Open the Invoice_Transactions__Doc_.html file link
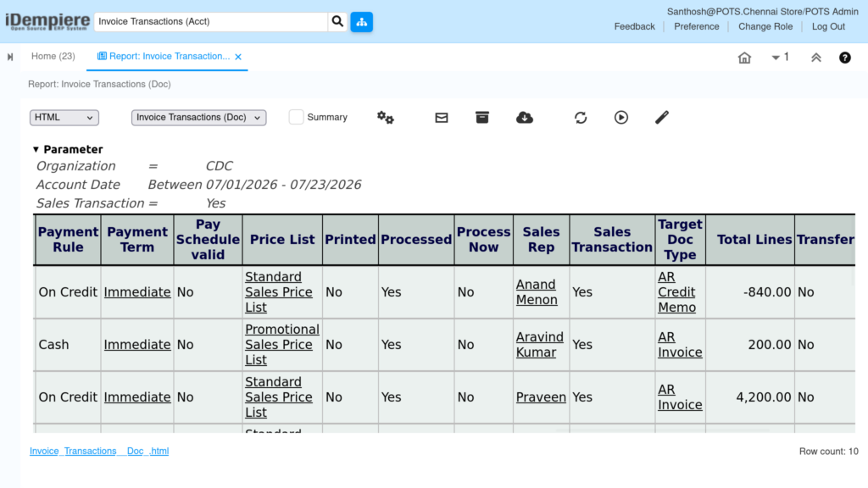This screenshot has width=868, height=488. tap(99, 451)
